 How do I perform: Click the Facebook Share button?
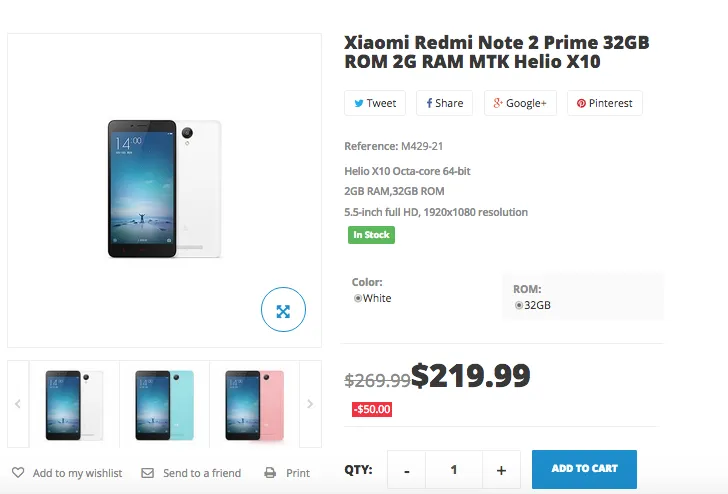click(x=444, y=103)
